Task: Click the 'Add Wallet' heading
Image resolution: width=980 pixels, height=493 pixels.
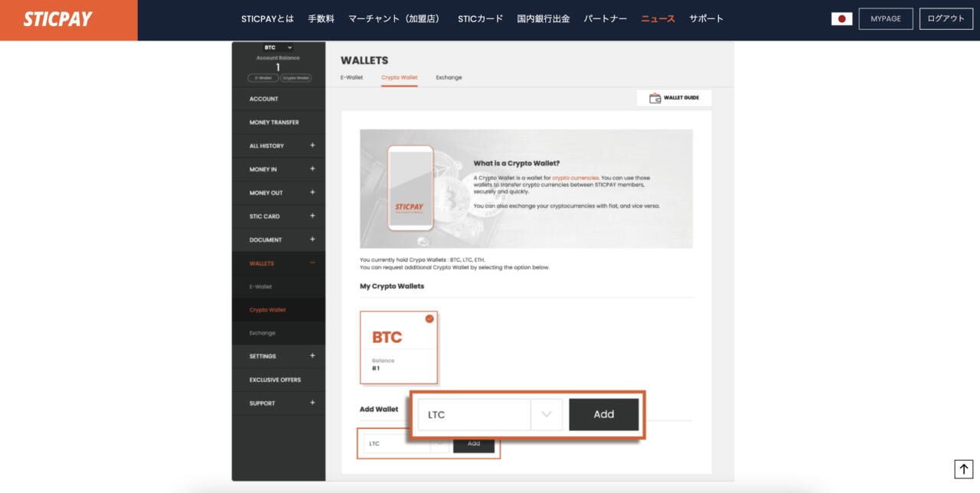Action: pyautogui.click(x=379, y=410)
